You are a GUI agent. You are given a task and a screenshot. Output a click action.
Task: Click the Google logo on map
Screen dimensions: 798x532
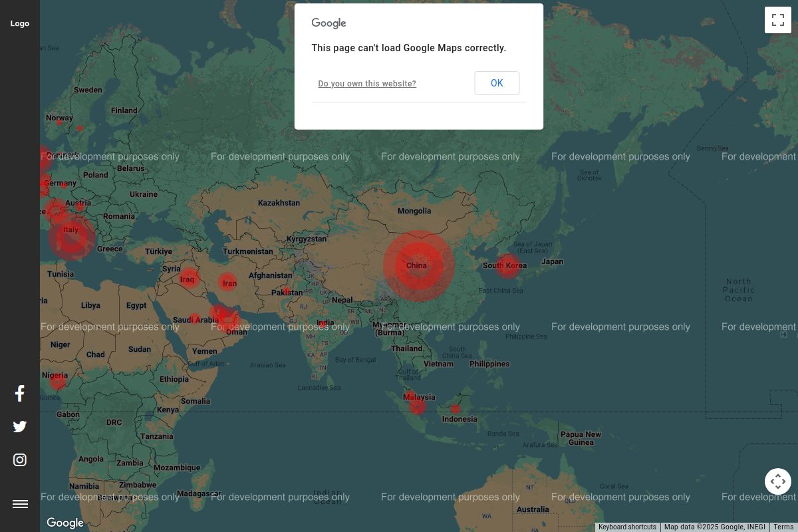65,523
